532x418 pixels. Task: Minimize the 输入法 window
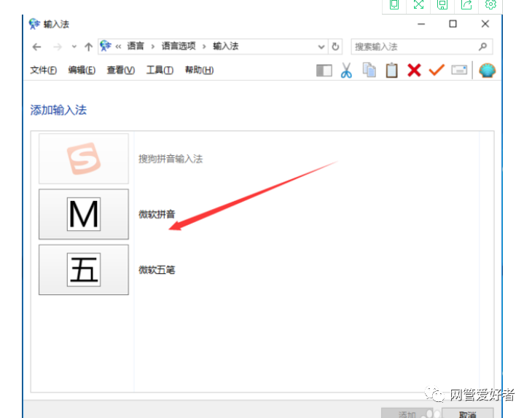click(x=421, y=24)
